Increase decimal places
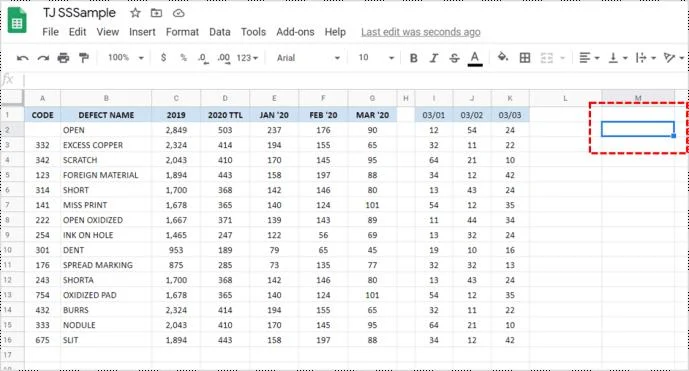The width and height of the screenshot is (689, 371). (224, 58)
